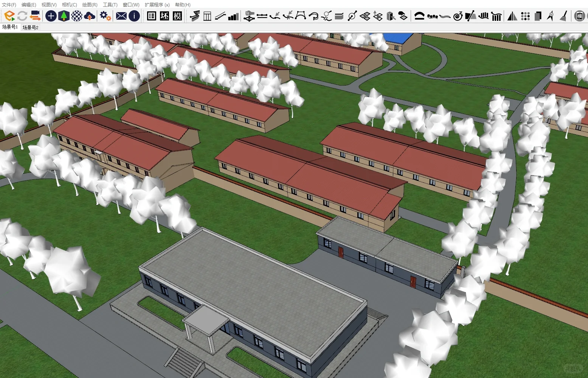
Task: Open the 编辑(E) menu
Action: 29,5
